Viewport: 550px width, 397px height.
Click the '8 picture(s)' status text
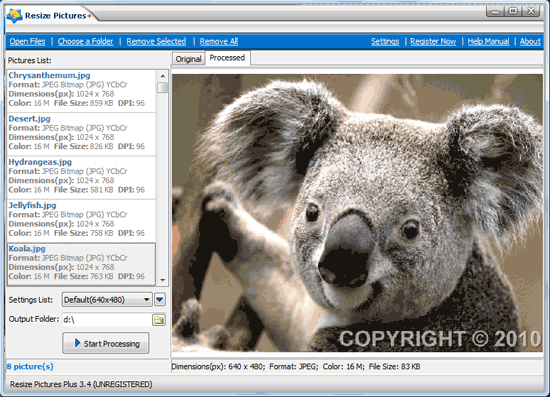[30, 366]
